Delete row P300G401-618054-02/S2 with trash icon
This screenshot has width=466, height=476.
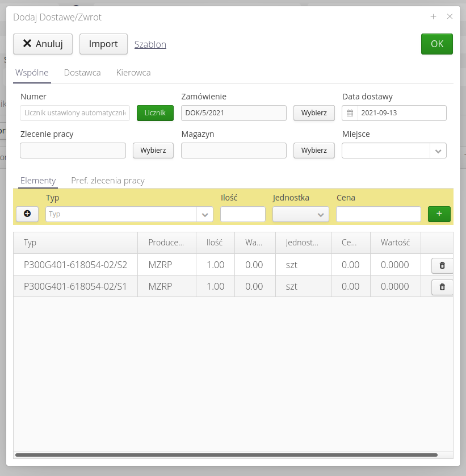pyautogui.click(x=442, y=265)
